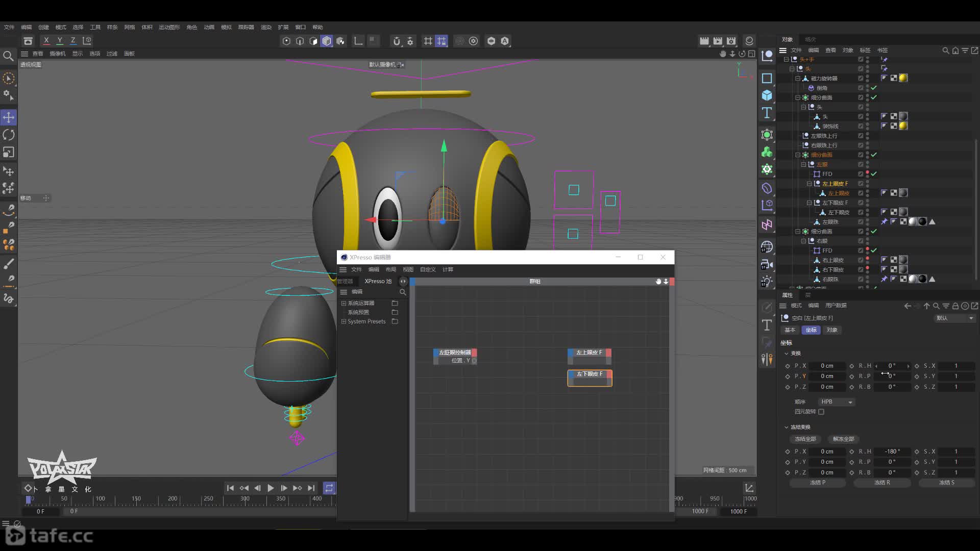Viewport: 980px width, 551px height.
Task: Click the search icon in XPresso pool
Action: click(402, 292)
